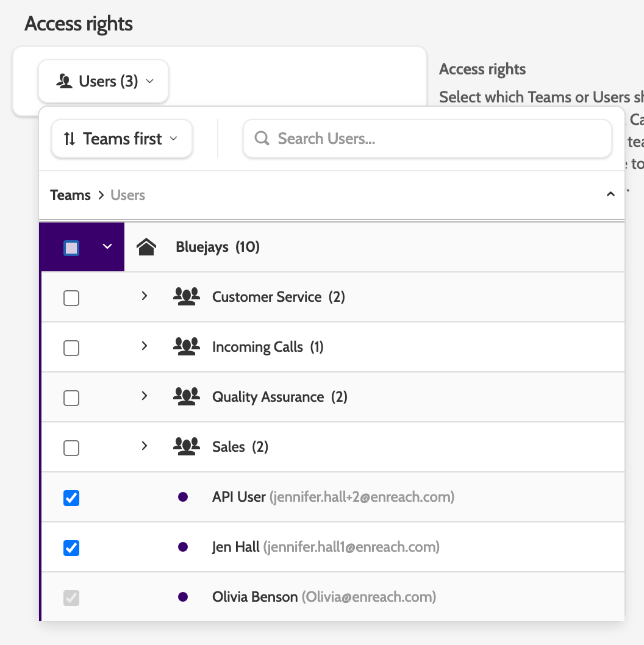Toggle the Bluejays select-all checkbox
This screenshot has width=644, height=645.
[71, 248]
